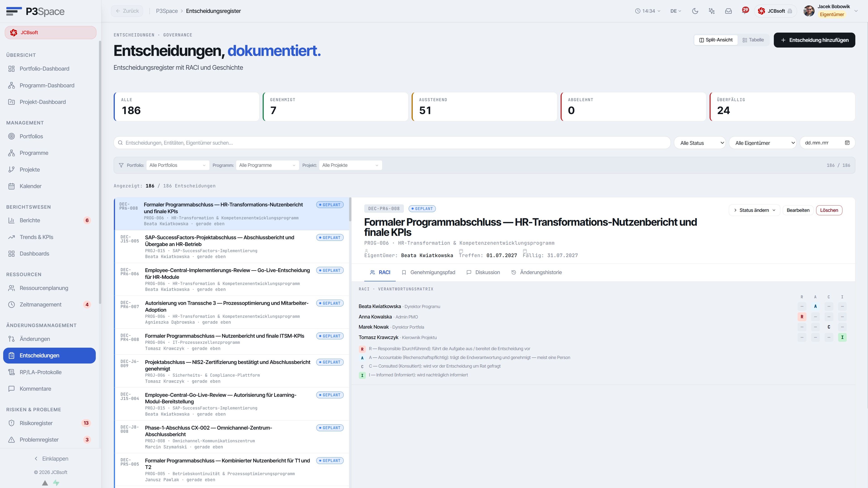Click the Kommentare speech bubble icon

12,389
